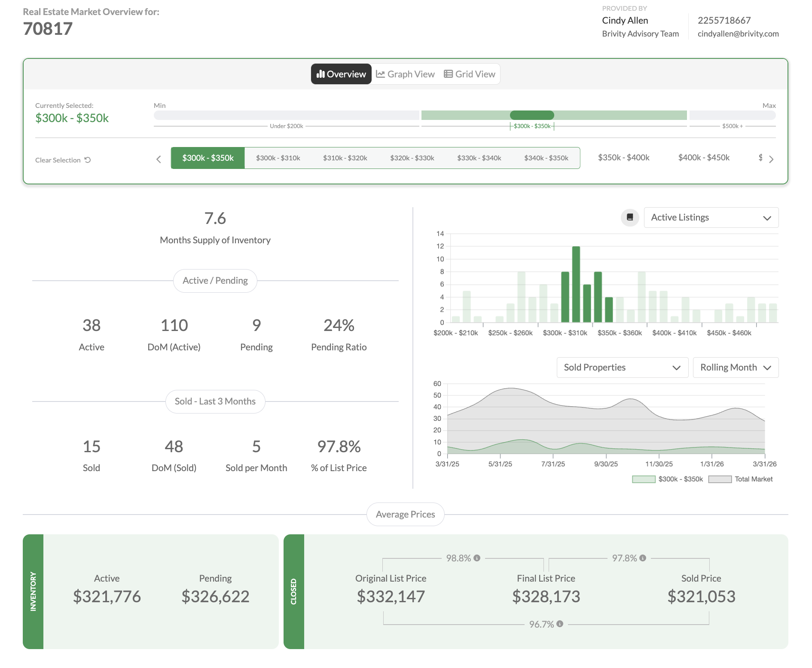Choose the $350k - $400k price range

click(x=623, y=158)
